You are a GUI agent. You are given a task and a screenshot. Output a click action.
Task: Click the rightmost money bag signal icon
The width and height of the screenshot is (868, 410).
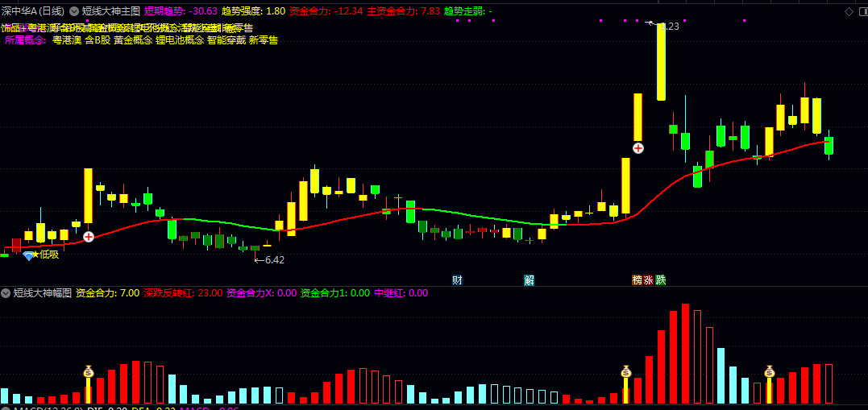click(x=770, y=371)
